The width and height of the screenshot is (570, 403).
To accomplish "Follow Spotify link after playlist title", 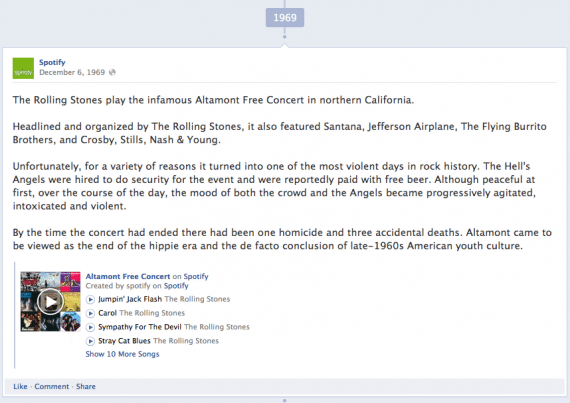I will point(196,276).
